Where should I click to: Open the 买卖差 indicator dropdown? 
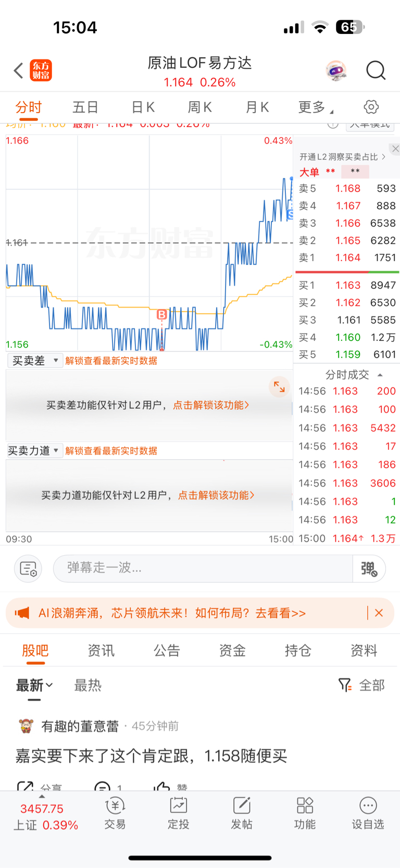click(x=35, y=361)
